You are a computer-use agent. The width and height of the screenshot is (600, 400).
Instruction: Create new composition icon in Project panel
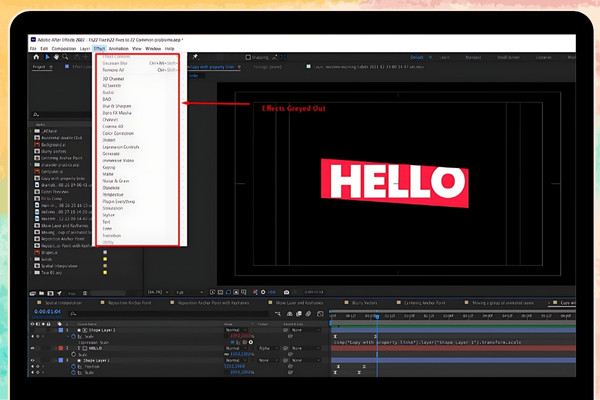point(51,293)
